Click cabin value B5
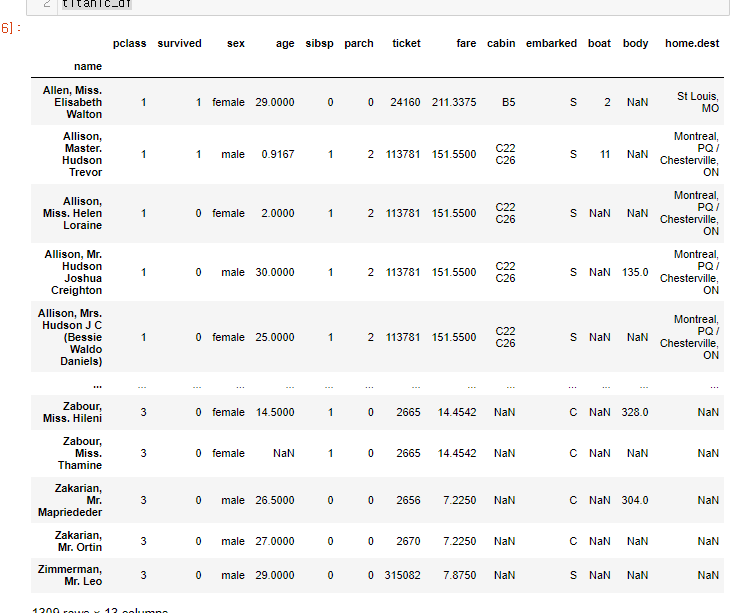Image resolution: width=733 pixels, height=613 pixels. (509, 102)
